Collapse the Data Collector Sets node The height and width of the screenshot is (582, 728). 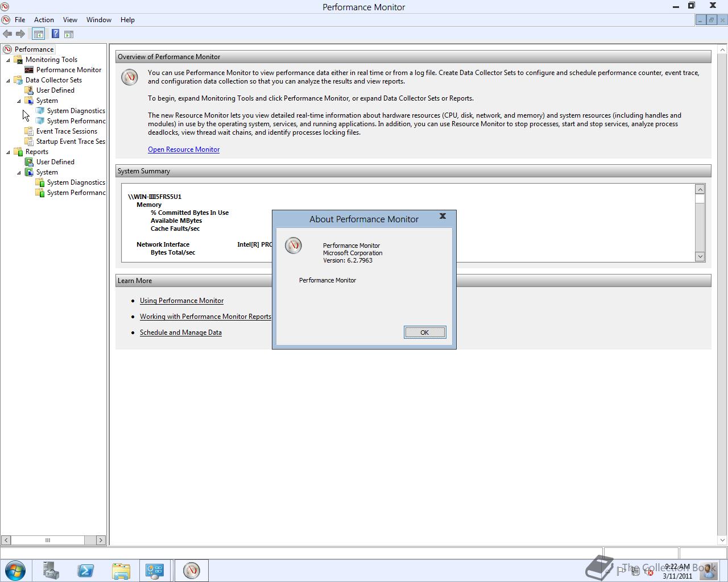pos(8,80)
